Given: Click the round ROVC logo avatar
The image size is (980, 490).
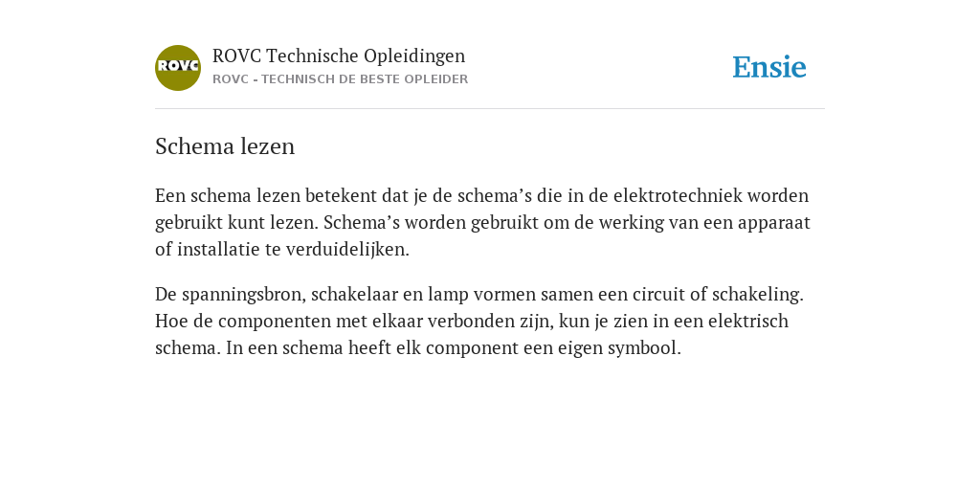Looking at the screenshot, I should [x=178, y=68].
